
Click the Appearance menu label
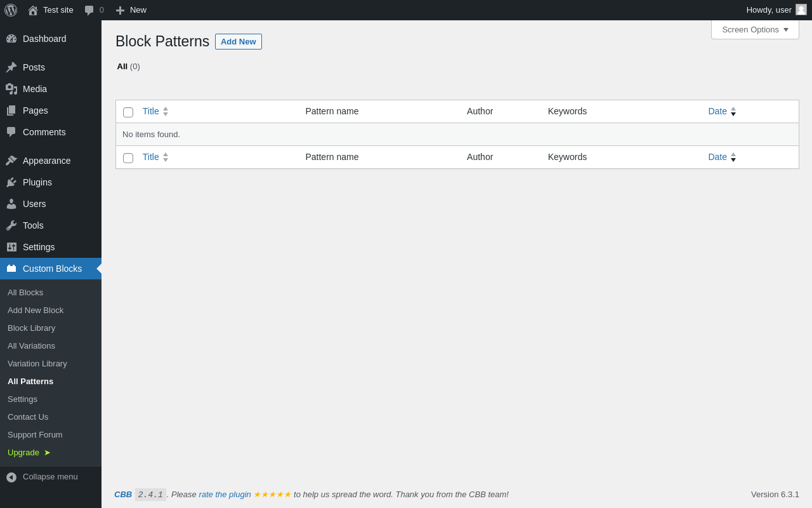pyautogui.click(x=47, y=161)
